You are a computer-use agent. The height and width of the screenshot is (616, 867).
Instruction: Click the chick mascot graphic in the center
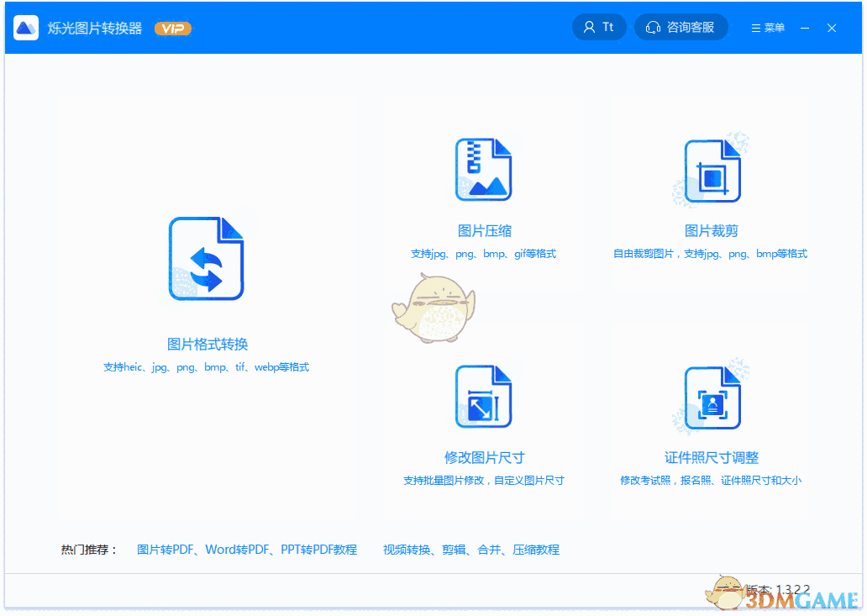(x=436, y=309)
